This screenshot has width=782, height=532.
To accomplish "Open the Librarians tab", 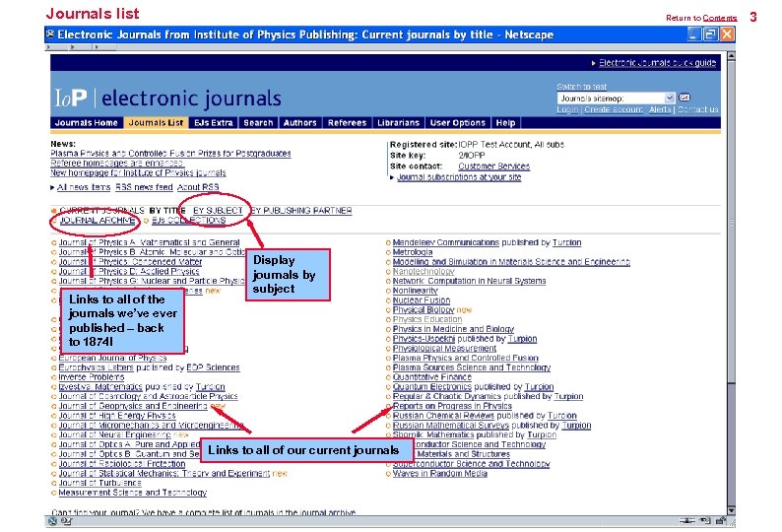I will pos(398,123).
